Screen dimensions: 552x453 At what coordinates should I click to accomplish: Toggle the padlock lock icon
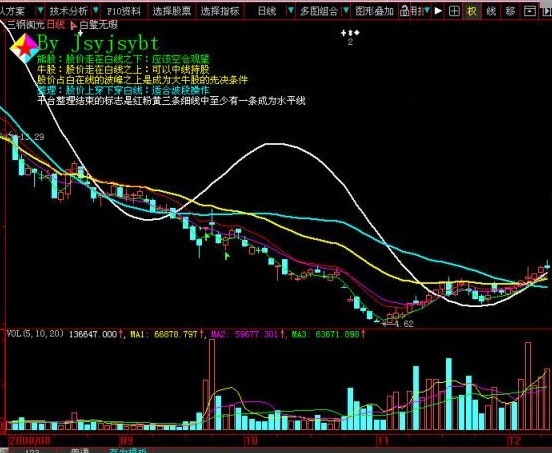coord(404,11)
